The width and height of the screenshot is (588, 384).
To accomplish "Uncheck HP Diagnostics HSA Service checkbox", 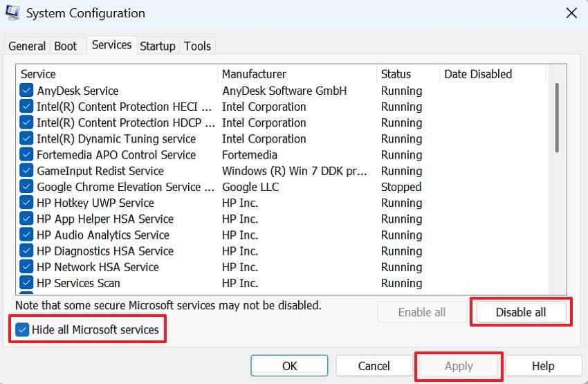I will point(26,251).
